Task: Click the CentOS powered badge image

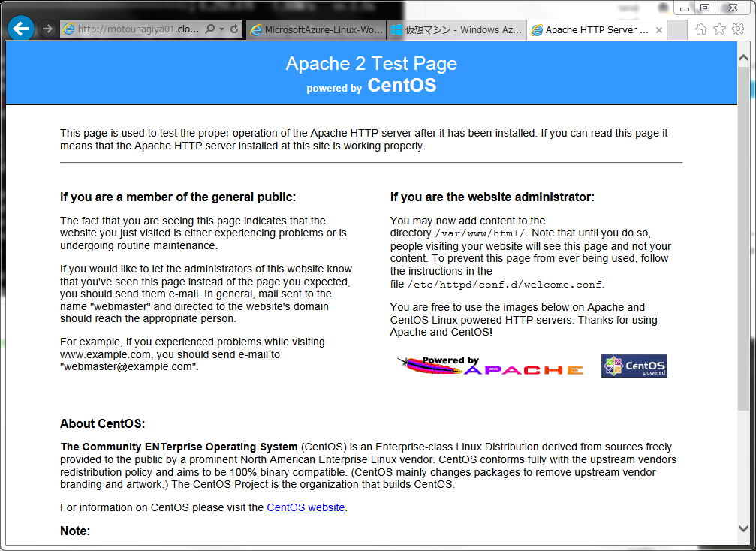Action: click(634, 366)
